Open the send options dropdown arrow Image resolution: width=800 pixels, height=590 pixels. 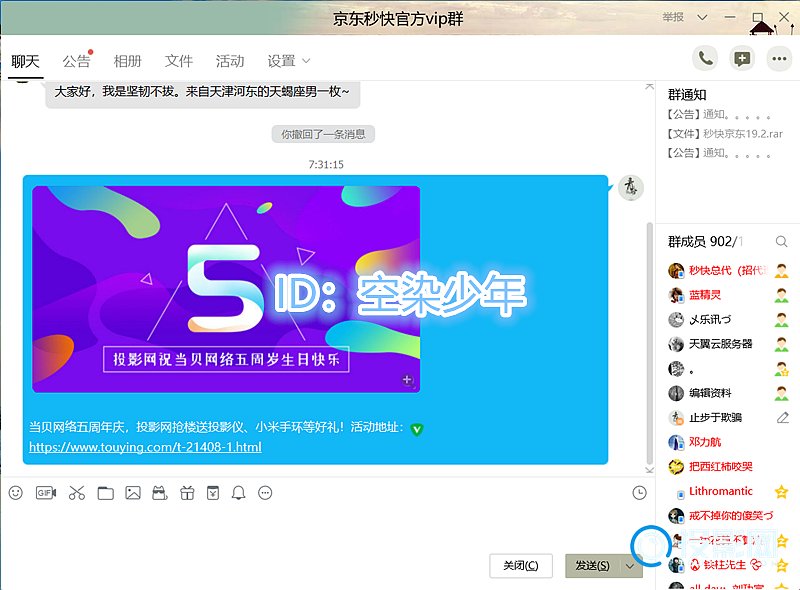click(630, 566)
